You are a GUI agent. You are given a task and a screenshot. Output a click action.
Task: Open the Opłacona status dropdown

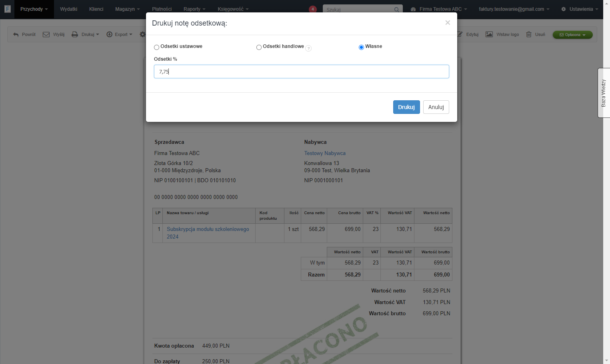click(x=572, y=35)
